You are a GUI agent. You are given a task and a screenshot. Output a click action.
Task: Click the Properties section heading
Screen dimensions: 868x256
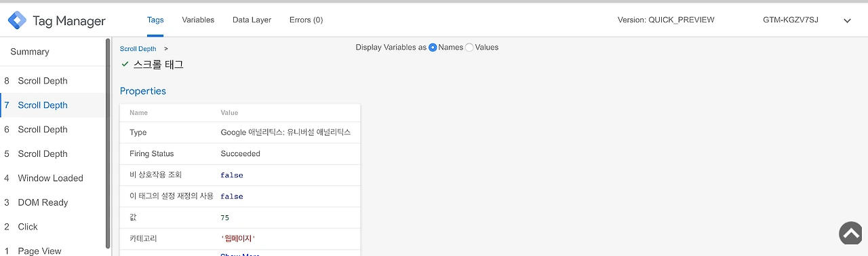pos(143,91)
